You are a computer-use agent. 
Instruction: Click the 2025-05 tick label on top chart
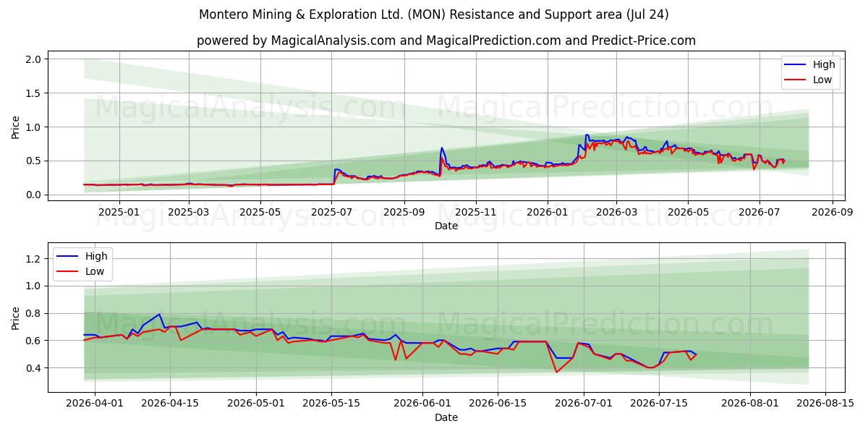(x=260, y=212)
